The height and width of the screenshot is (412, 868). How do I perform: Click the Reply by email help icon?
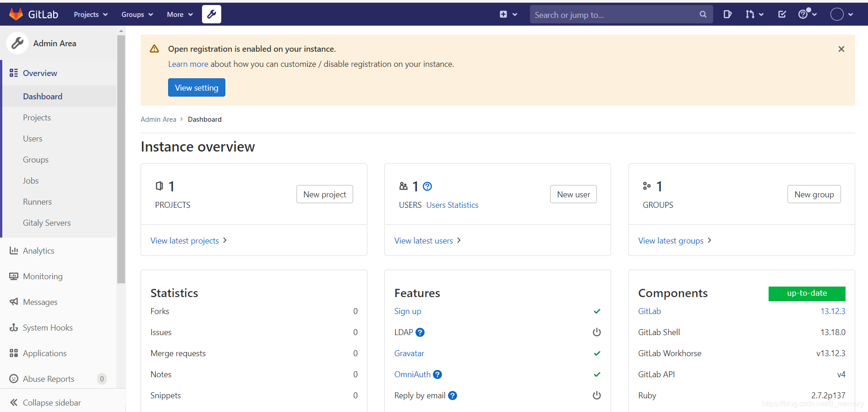point(453,396)
